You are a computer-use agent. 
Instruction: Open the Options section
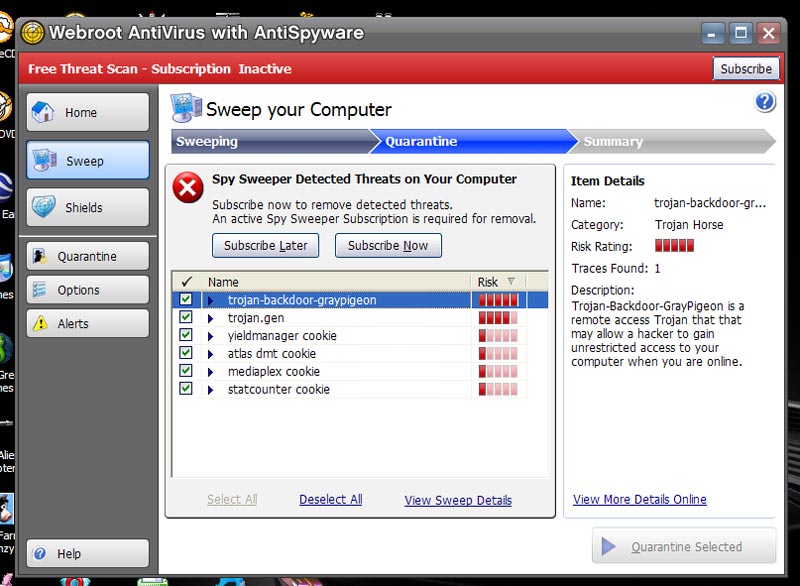[88, 290]
